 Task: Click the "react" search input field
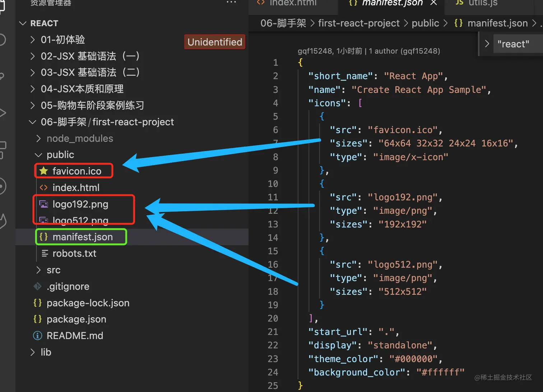tap(518, 44)
